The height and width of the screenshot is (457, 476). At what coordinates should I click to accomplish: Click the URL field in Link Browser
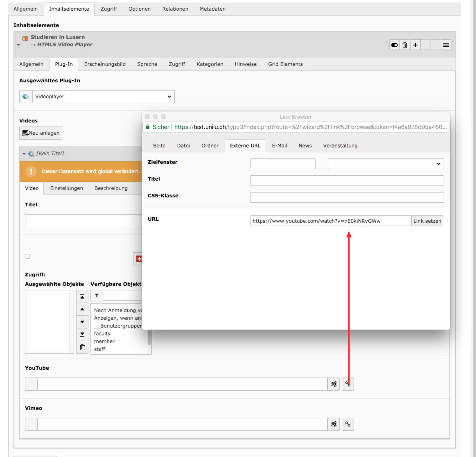pos(331,221)
